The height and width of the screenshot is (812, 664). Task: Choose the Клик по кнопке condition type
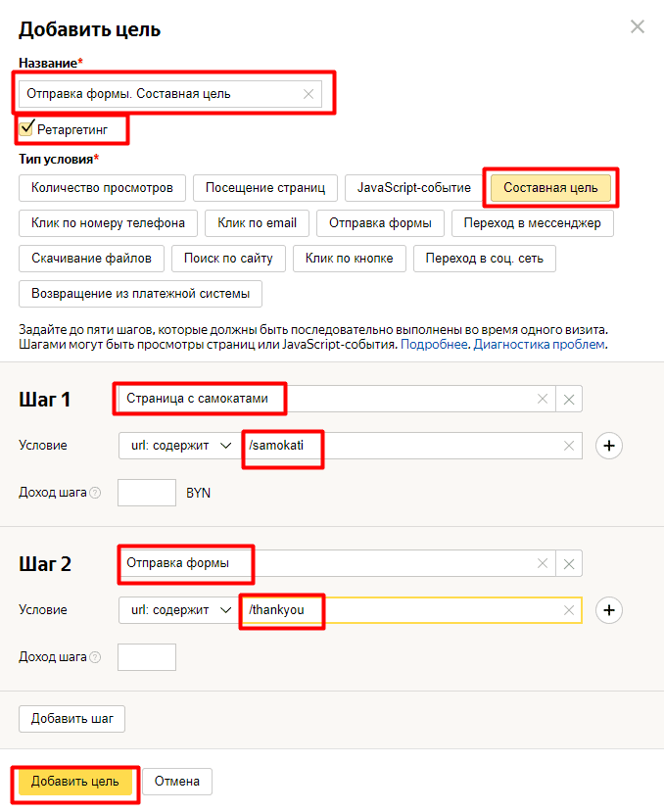349,259
